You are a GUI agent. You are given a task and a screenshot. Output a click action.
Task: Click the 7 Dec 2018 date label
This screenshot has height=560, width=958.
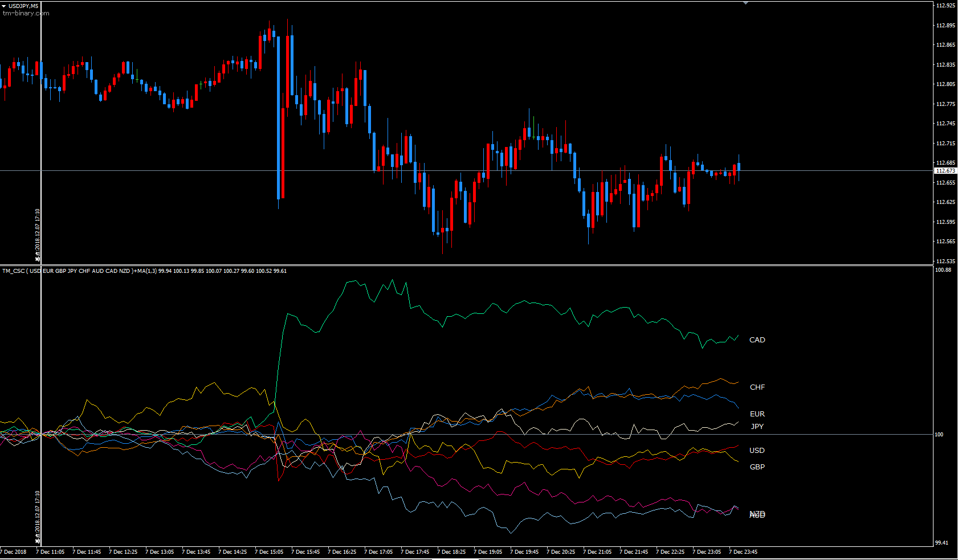click(13, 552)
